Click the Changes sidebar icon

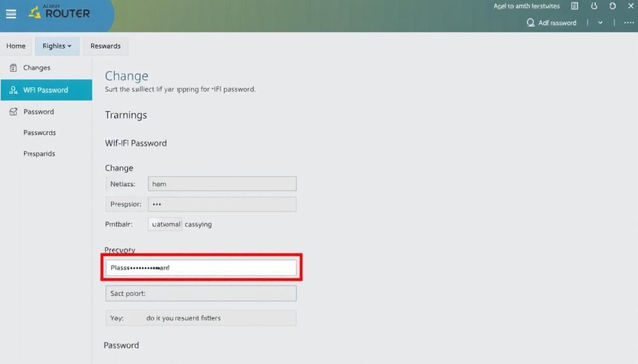pos(14,68)
